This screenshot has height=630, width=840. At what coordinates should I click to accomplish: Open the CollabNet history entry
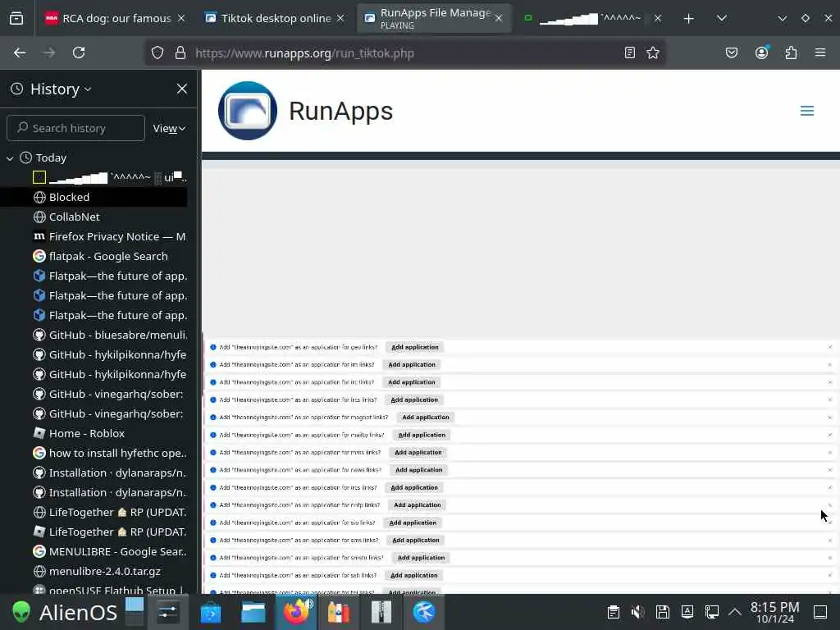[x=94, y=217]
